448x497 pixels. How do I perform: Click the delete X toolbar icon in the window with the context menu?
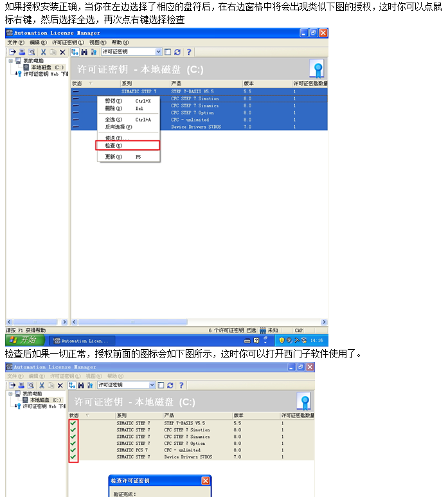click(62, 52)
